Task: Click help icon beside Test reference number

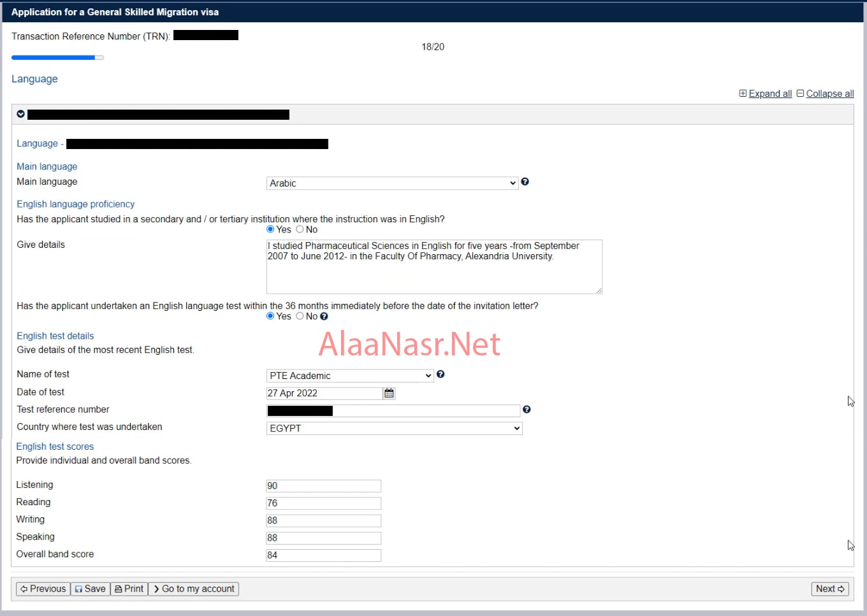Action: pyautogui.click(x=527, y=410)
